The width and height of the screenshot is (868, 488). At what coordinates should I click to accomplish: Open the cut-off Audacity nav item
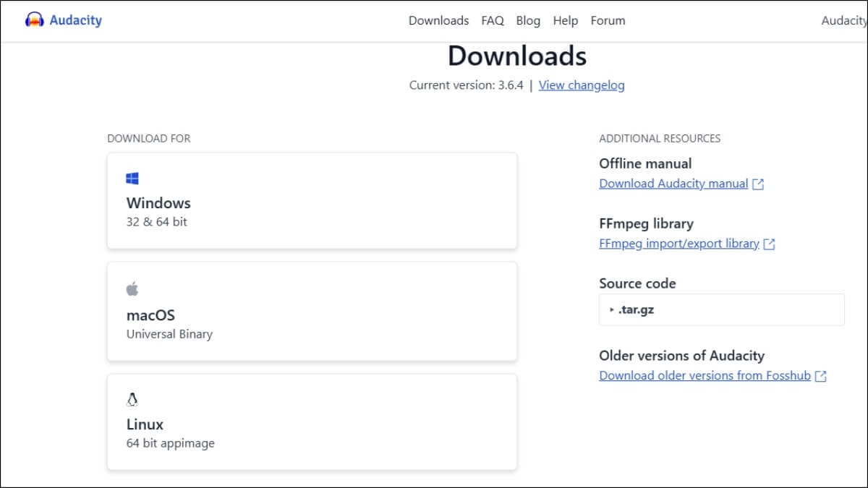[843, 20]
